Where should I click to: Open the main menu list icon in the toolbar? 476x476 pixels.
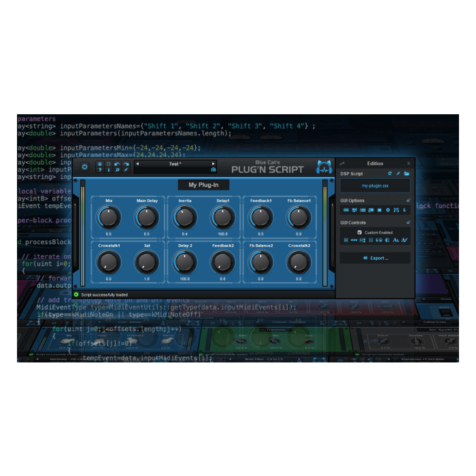100,164
